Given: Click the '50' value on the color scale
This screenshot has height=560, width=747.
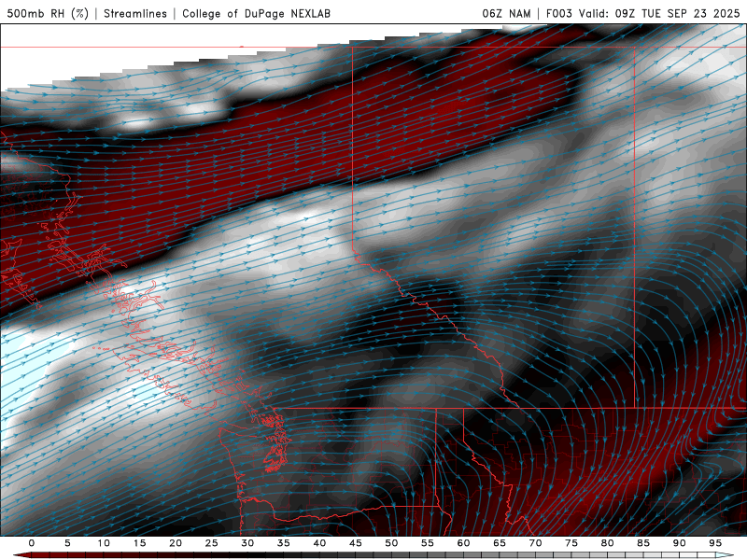Looking at the screenshot, I should [391, 543].
